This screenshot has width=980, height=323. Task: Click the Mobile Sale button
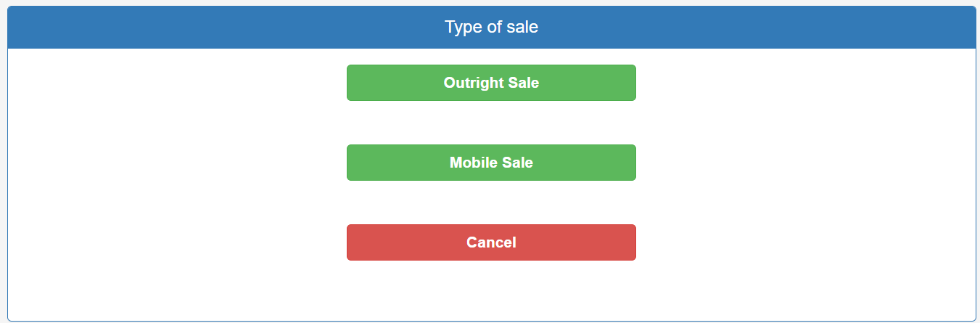click(491, 163)
